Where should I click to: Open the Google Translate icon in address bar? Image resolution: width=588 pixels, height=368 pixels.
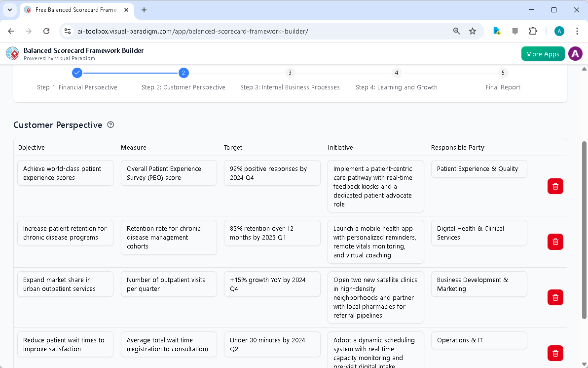[x=497, y=31]
